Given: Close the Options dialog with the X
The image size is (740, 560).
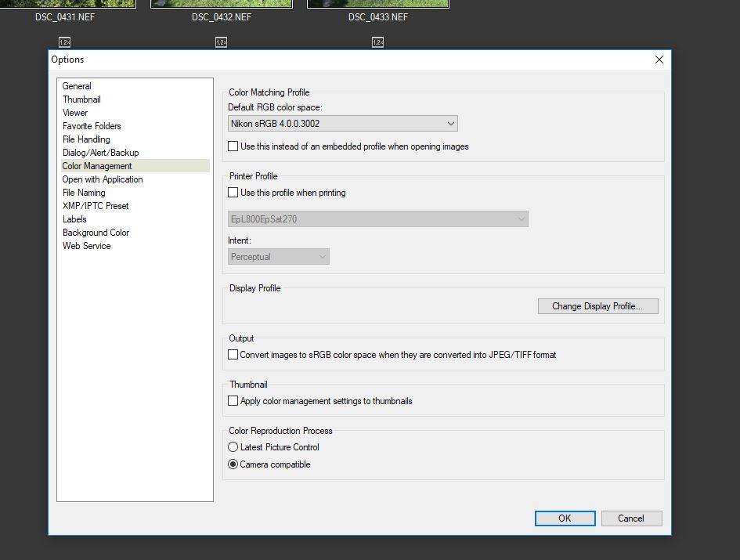Looking at the screenshot, I should tap(659, 60).
